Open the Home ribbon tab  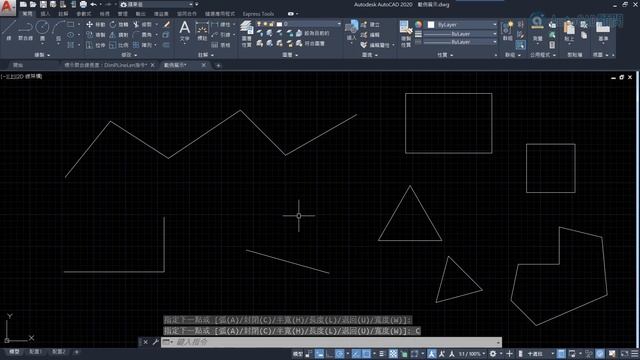(x=27, y=13)
